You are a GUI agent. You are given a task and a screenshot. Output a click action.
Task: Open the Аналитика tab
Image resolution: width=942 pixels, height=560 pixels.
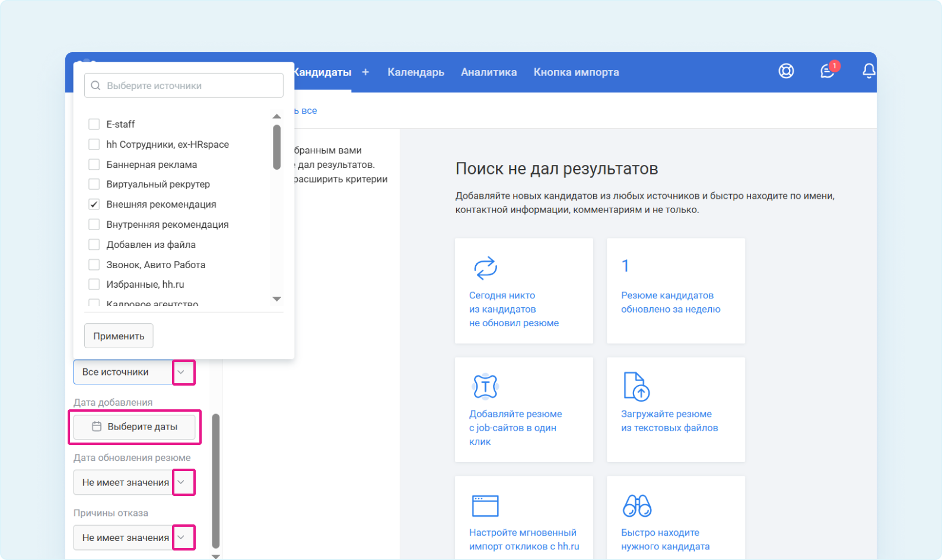(x=489, y=72)
